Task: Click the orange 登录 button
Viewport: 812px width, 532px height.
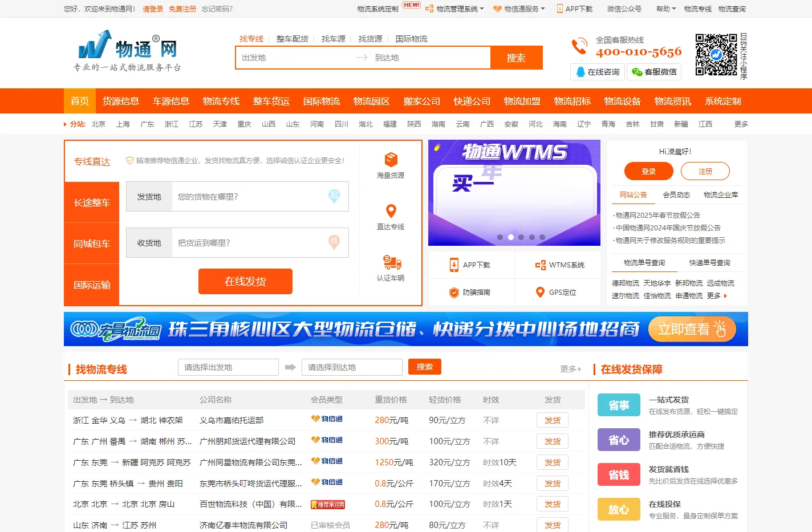Action: click(649, 171)
